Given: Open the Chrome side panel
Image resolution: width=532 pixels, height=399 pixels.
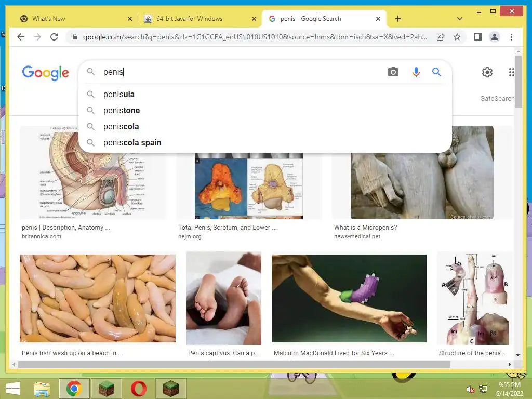Looking at the screenshot, I should 478,37.
